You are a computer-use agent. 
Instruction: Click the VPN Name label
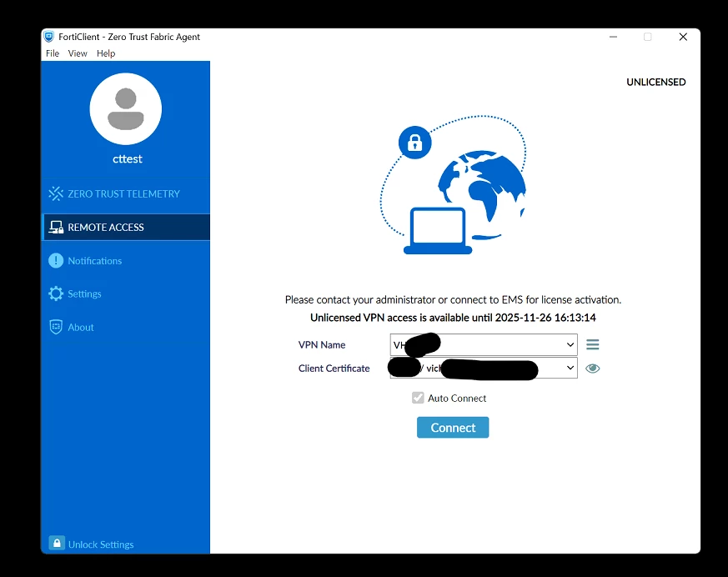click(x=322, y=345)
